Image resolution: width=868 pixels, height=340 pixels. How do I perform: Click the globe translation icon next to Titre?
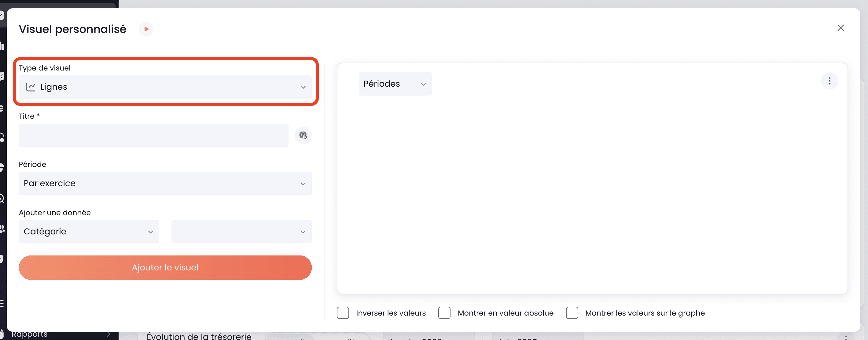[x=303, y=135]
